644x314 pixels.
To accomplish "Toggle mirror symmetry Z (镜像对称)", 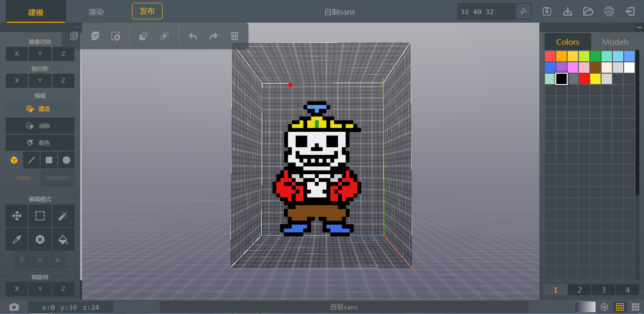I will pos(63,54).
